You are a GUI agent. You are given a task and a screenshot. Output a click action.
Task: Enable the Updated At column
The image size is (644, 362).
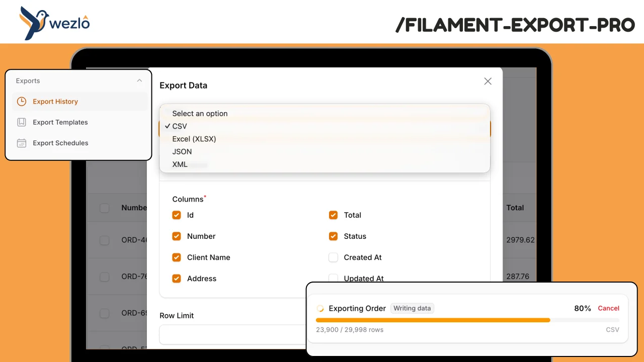click(x=333, y=278)
